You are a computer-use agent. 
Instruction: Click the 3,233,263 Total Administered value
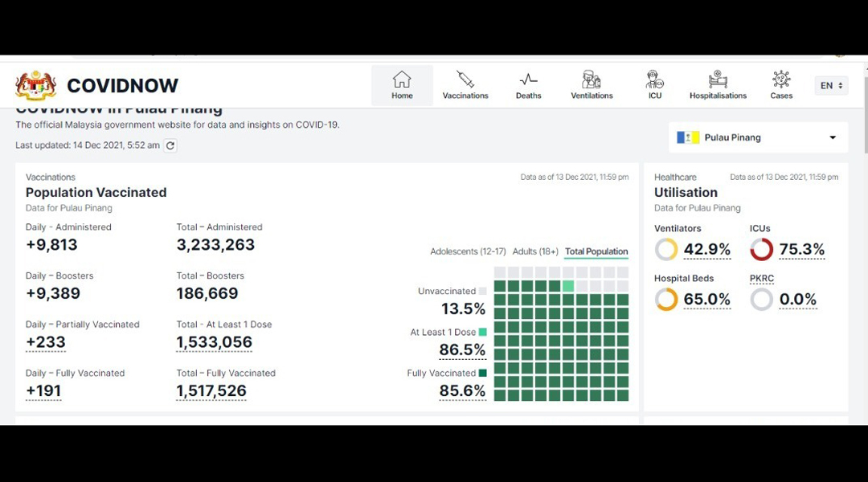coord(215,245)
